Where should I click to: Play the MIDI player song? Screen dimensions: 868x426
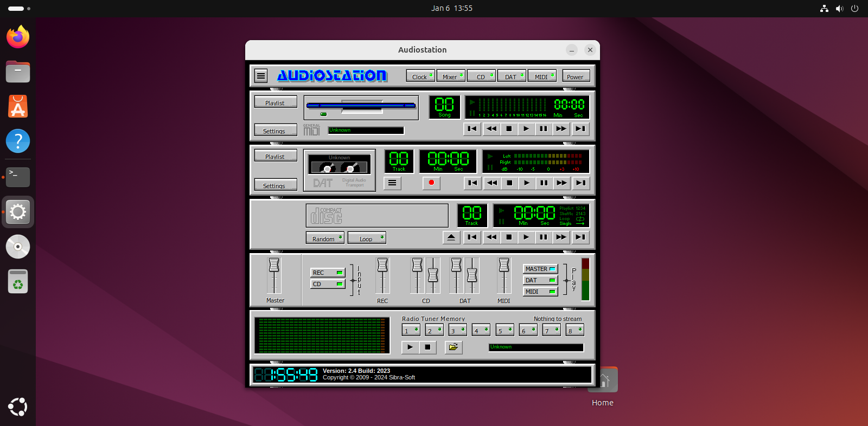coord(526,129)
